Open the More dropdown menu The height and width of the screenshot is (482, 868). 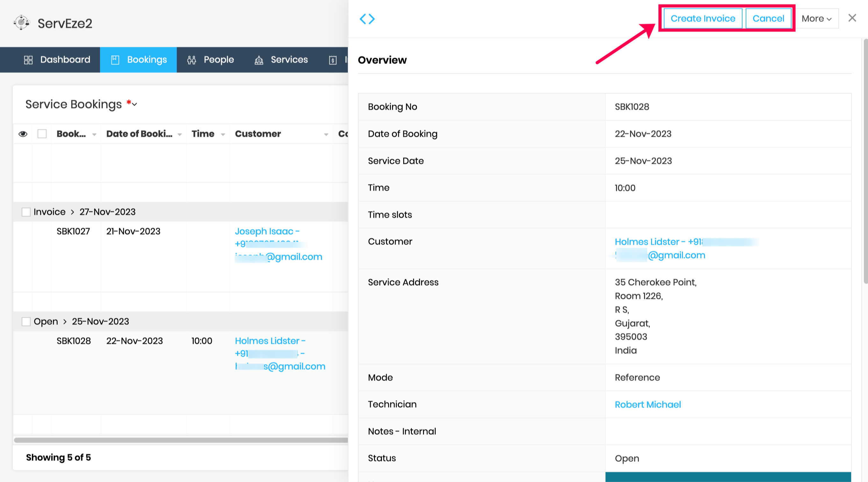click(x=816, y=19)
